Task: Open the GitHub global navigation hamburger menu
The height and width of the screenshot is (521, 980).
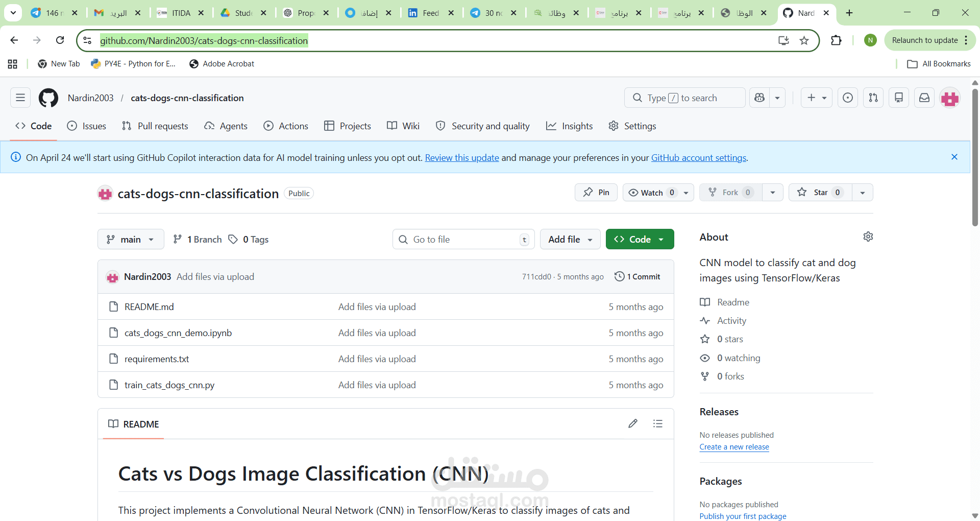Action: tap(20, 98)
